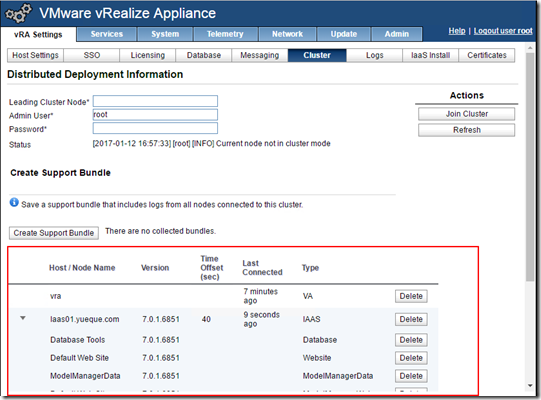
Task: Click the Host / Node Name column header
Action: coord(82,268)
